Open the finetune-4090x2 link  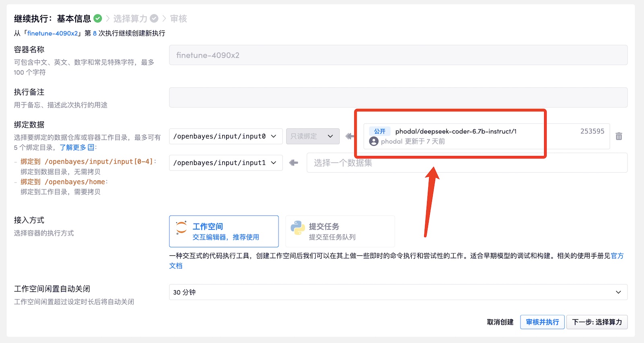click(x=52, y=33)
